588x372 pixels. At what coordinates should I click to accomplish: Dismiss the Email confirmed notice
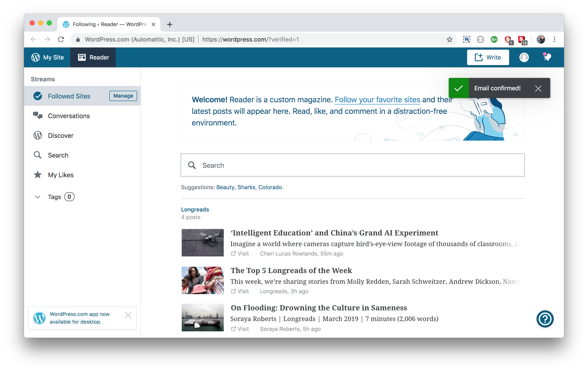538,88
